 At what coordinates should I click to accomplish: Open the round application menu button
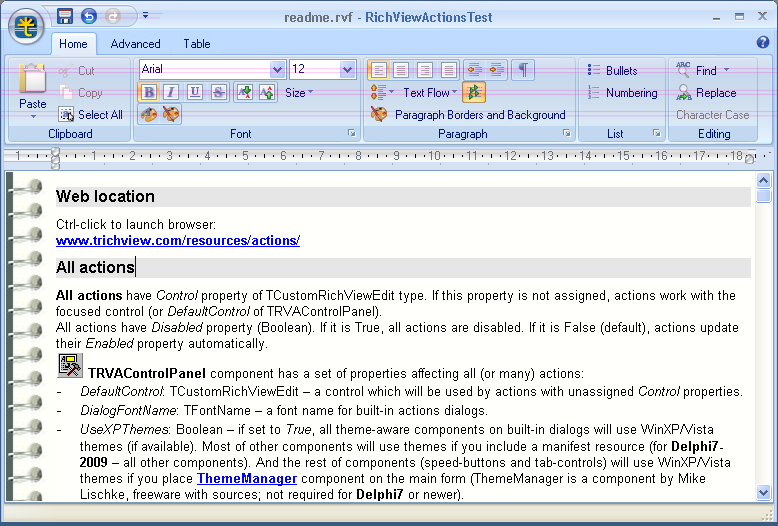point(27,27)
